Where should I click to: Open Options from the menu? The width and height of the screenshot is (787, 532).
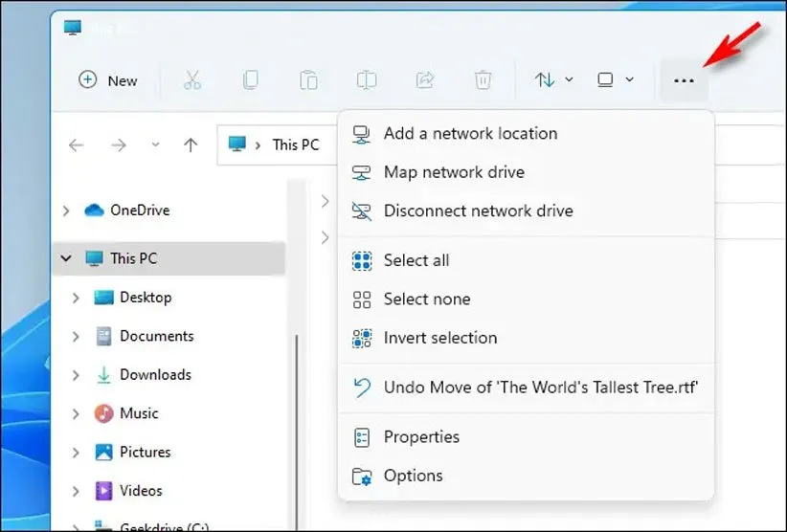click(413, 476)
